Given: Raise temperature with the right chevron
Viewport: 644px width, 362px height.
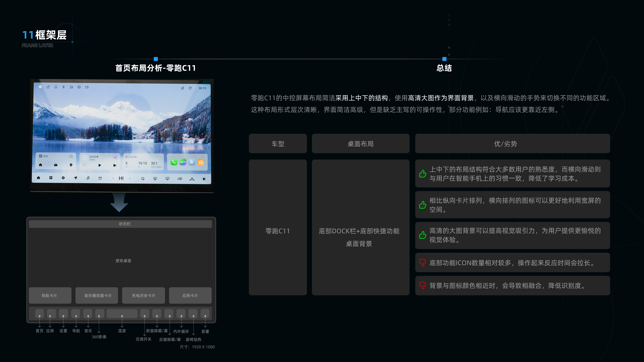Looking at the screenshot, I should [x=130, y=178].
